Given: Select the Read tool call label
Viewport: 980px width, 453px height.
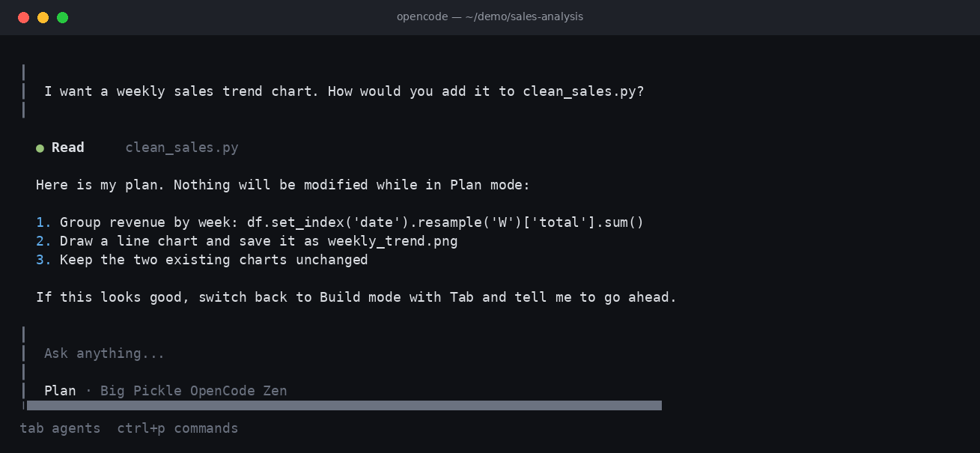Looking at the screenshot, I should pyautogui.click(x=68, y=148).
